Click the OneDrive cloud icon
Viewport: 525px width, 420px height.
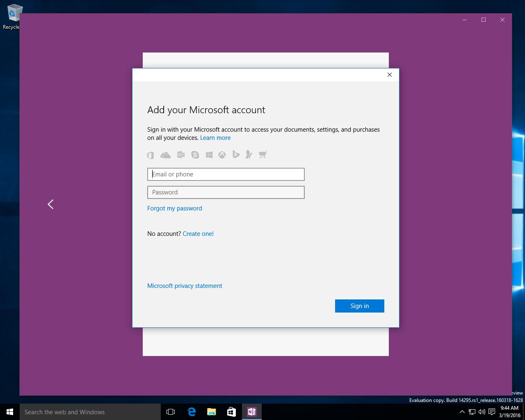pyautogui.click(x=165, y=155)
